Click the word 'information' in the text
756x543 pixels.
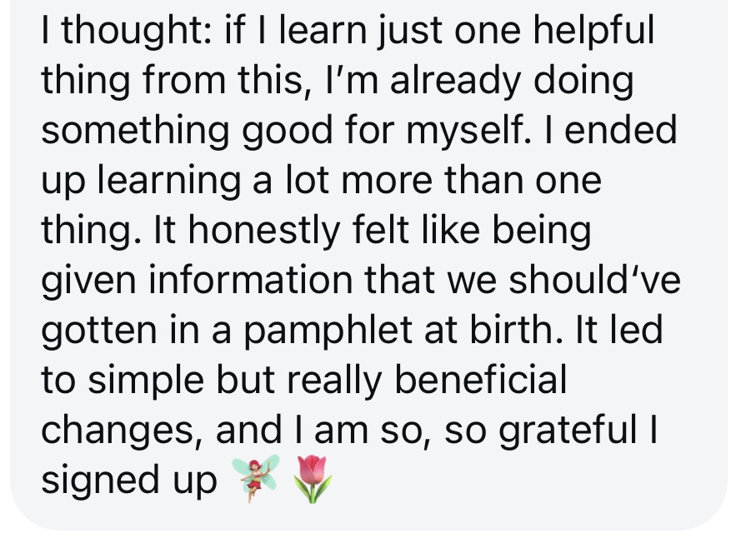(250, 281)
